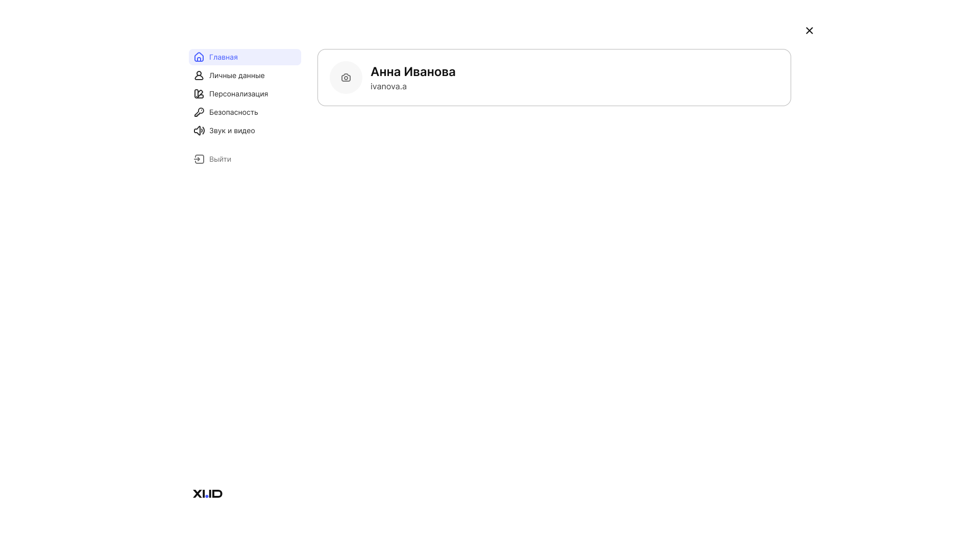Screen dimensions: 980x551
Task: Click the person icon beside Личные данные
Action: pos(199,76)
